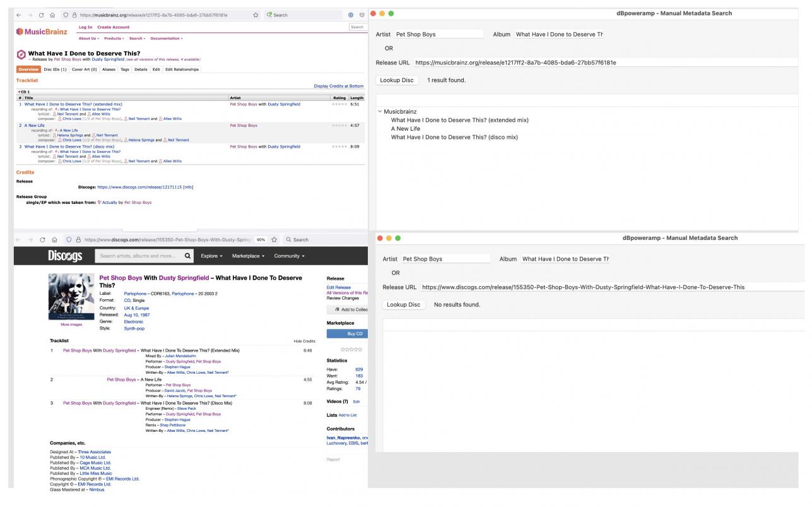Open MusicBrainz Documentation menu
This screenshot has height=507, width=812.
coord(167,39)
